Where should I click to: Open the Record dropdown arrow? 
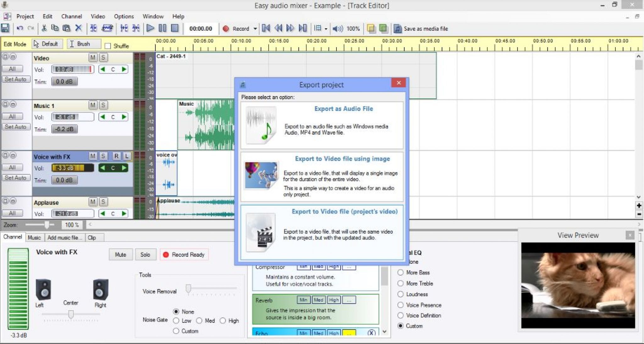[255, 29]
